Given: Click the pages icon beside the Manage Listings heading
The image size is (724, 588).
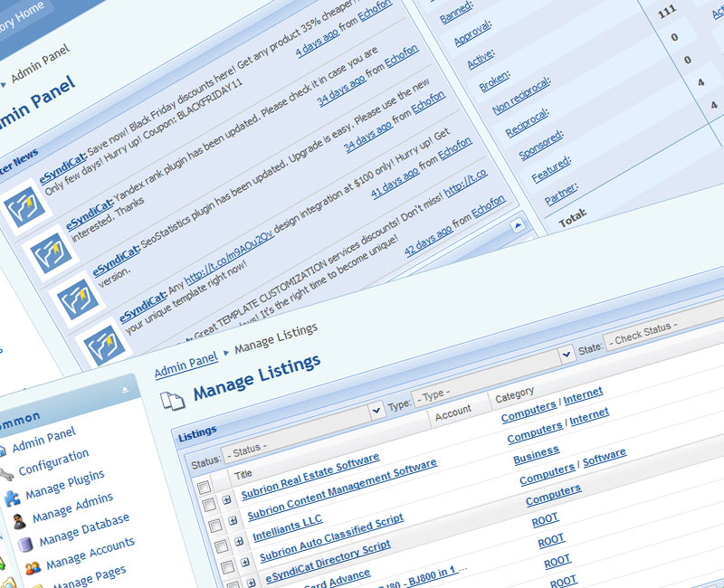Looking at the screenshot, I should pos(173,400).
